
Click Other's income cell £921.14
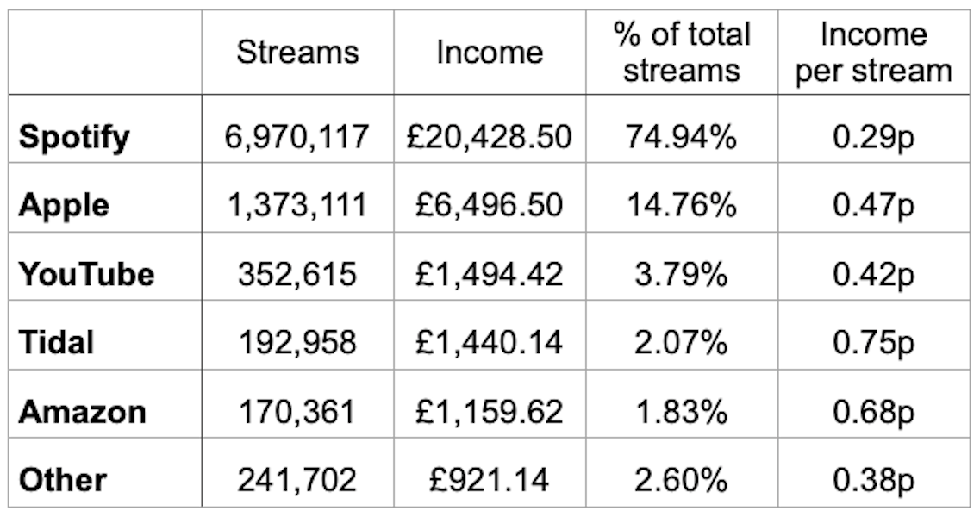tap(490, 480)
